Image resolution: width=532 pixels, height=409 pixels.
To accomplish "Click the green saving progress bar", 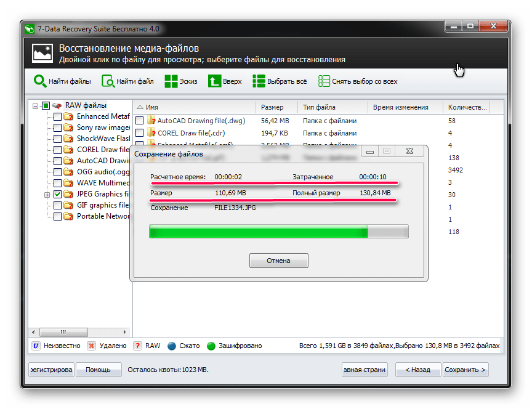I will tap(278, 232).
